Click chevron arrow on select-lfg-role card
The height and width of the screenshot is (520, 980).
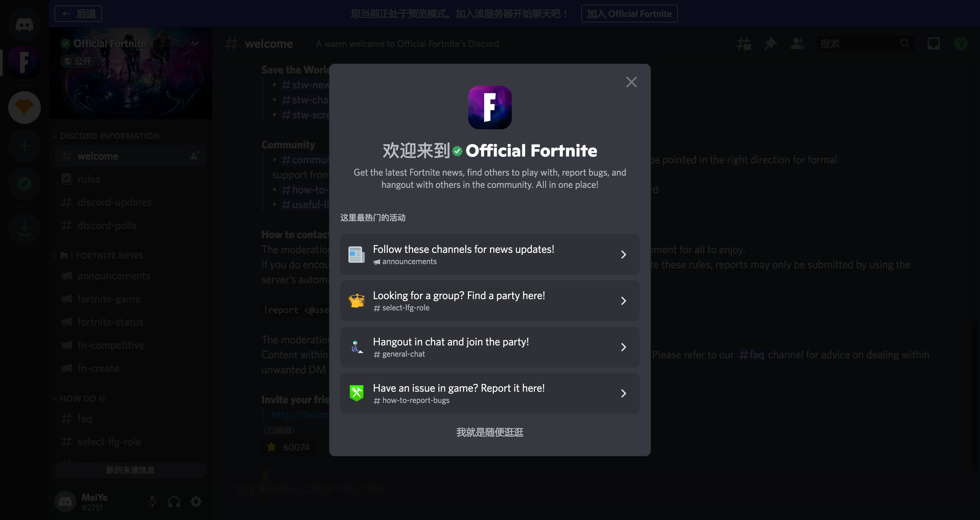pos(623,301)
